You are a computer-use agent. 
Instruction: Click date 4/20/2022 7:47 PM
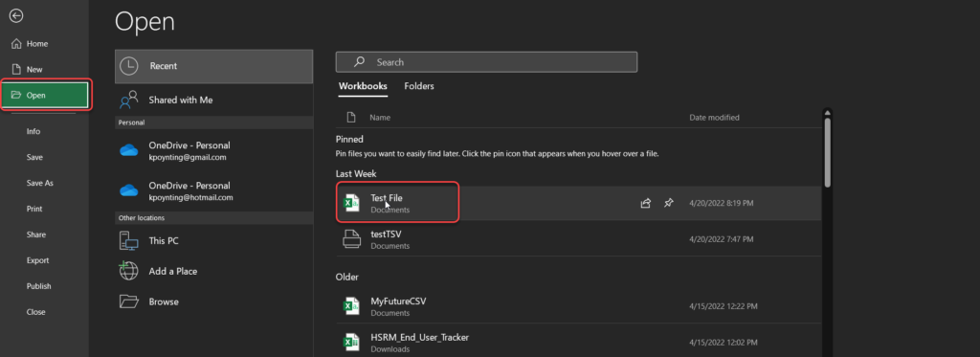[x=722, y=239]
